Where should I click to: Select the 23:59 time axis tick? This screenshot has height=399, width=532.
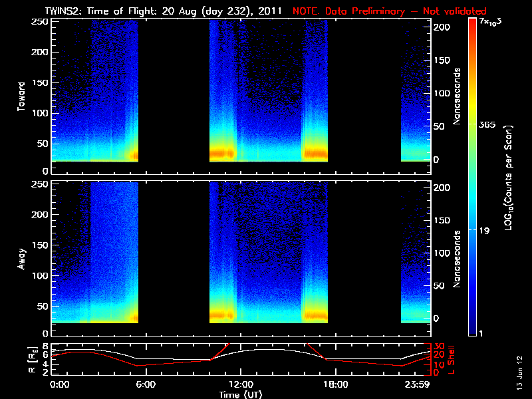[x=419, y=384]
